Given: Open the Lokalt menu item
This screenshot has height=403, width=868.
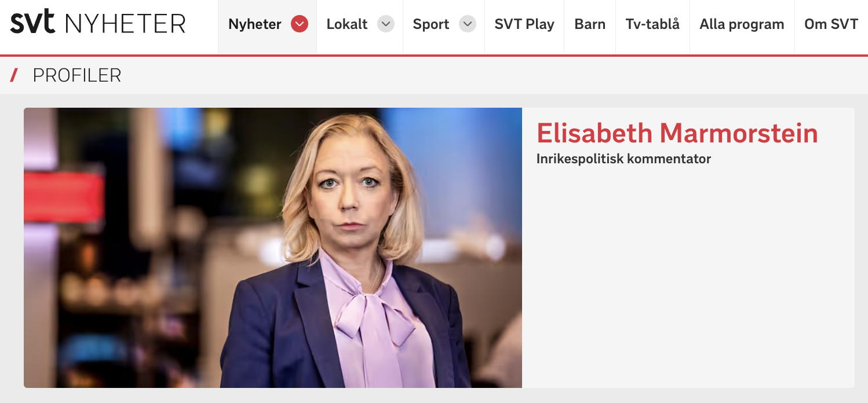Looking at the screenshot, I should coord(347,24).
